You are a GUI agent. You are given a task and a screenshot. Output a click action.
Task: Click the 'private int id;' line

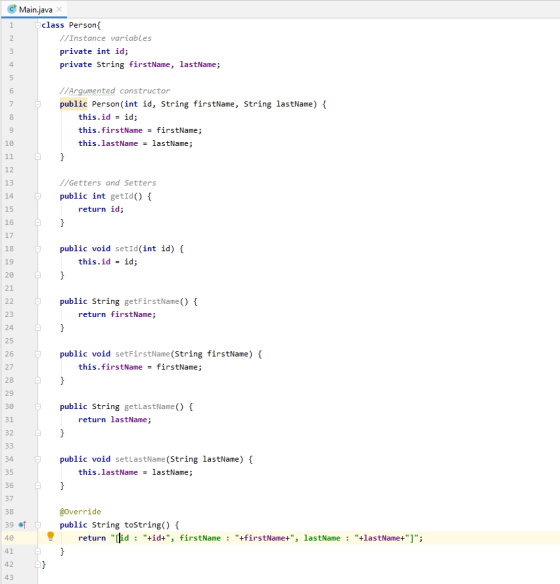point(94,51)
